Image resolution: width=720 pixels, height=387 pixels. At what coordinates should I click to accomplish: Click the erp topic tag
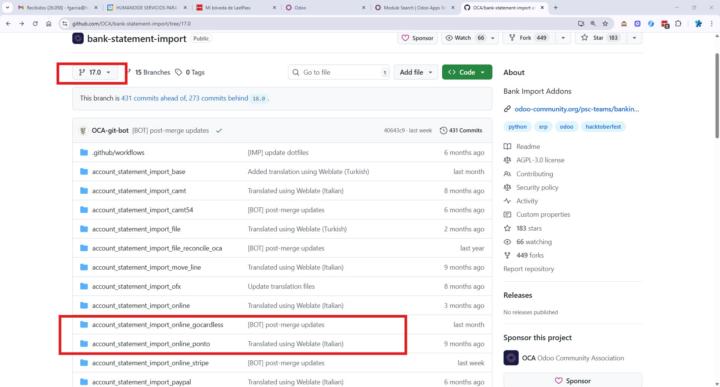point(543,127)
